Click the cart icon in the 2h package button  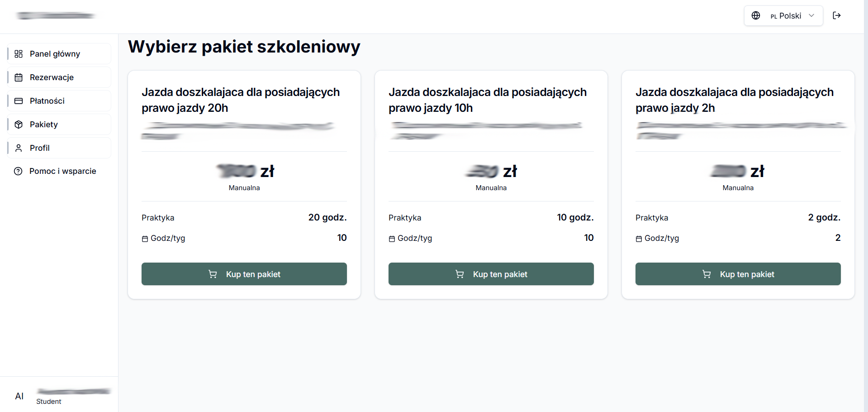pos(707,274)
